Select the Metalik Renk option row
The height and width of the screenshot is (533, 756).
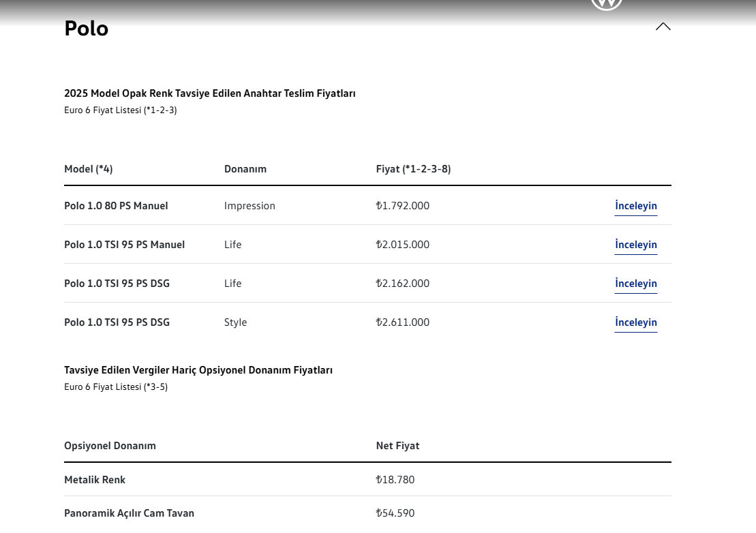click(367, 480)
